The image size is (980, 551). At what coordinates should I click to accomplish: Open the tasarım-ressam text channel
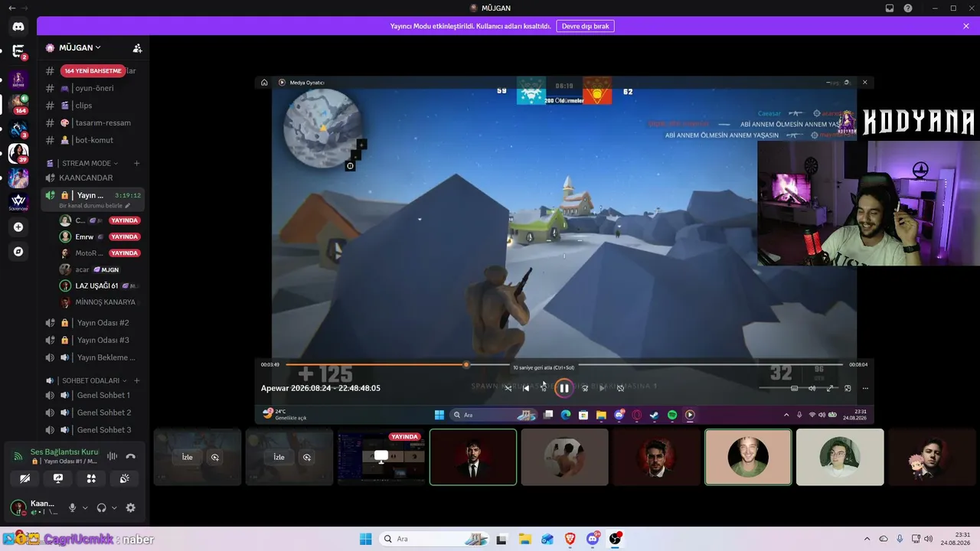92,122
